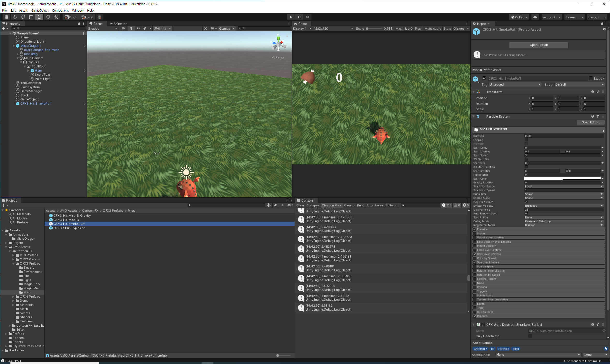Open the Layout dropdown
The height and width of the screenshot is (364, 610).
tap(597, 17)
